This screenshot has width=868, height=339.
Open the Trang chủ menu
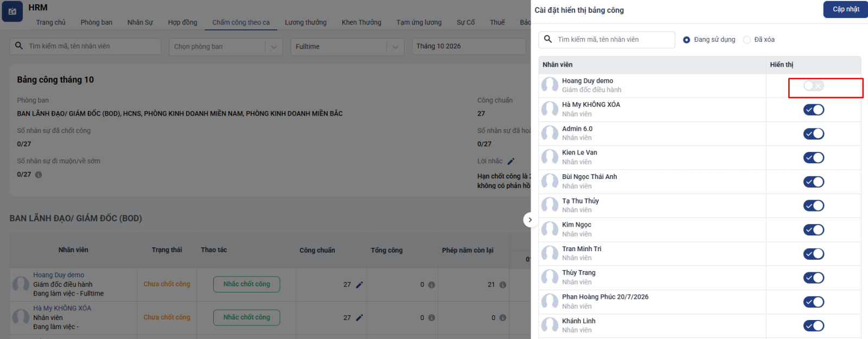point(50,22)
